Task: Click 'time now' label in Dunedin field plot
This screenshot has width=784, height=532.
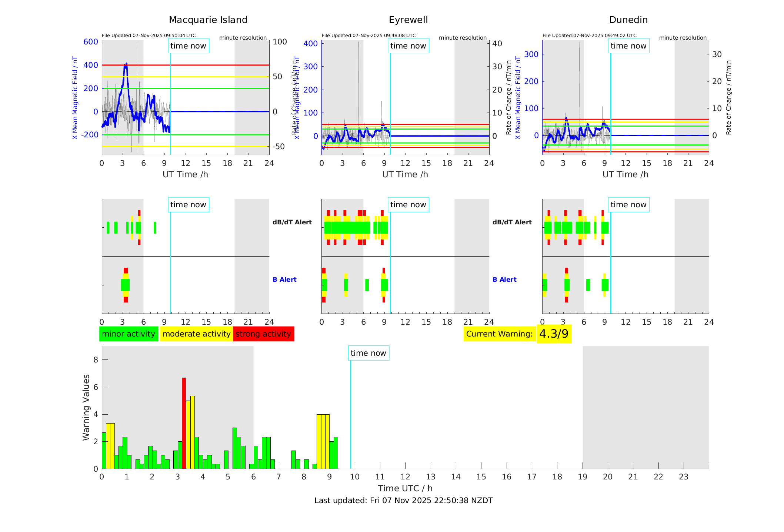Action: (628, 46)
